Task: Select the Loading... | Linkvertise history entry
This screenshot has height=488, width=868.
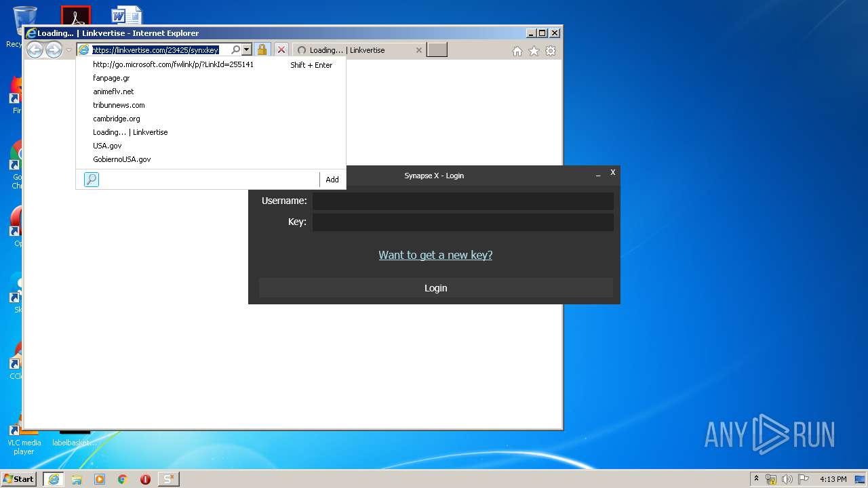Action: point(211,132)
